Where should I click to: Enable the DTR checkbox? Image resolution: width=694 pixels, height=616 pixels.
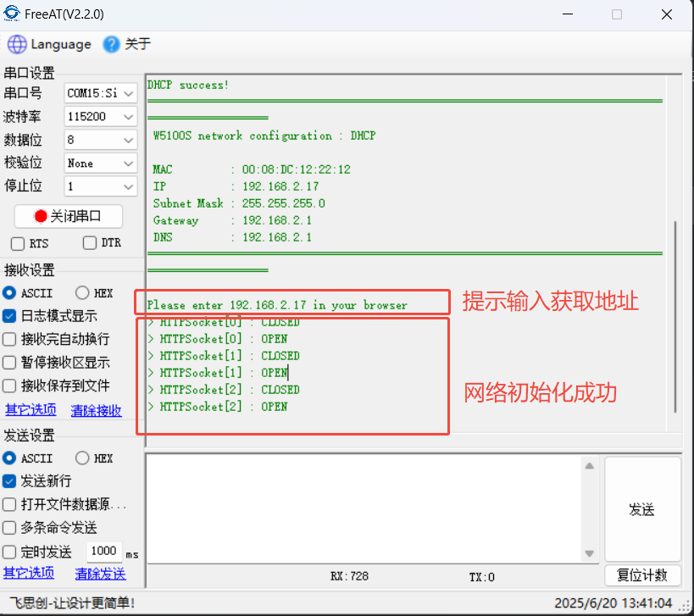90,243
